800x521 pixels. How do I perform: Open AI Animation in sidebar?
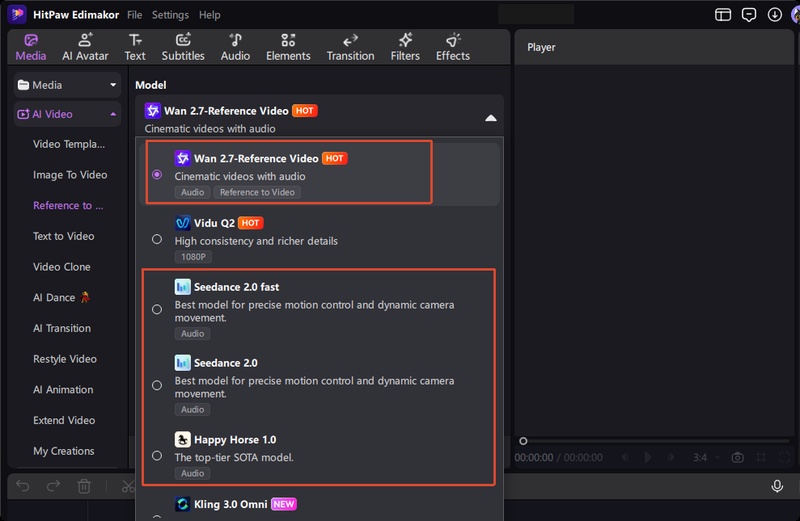tap(63, 389)
